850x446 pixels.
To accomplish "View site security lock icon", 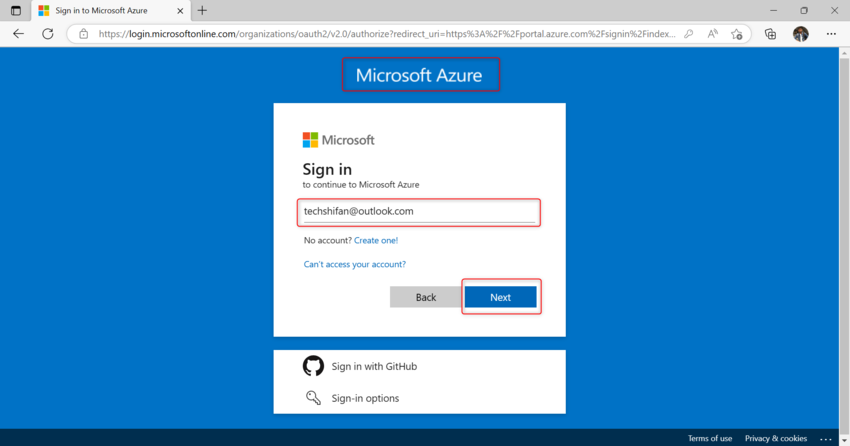I will pyautogui.click(x=83, y=34).
